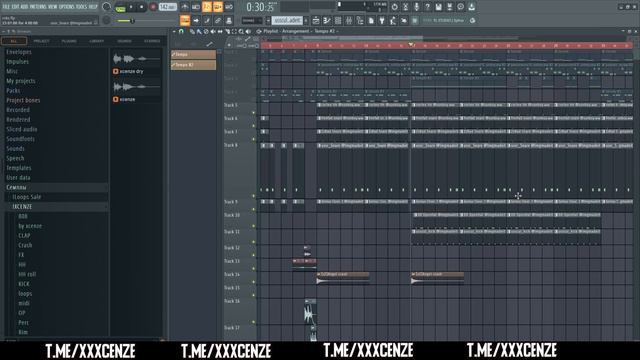
Task: Open the FILE menu
Action: [6, 7]
